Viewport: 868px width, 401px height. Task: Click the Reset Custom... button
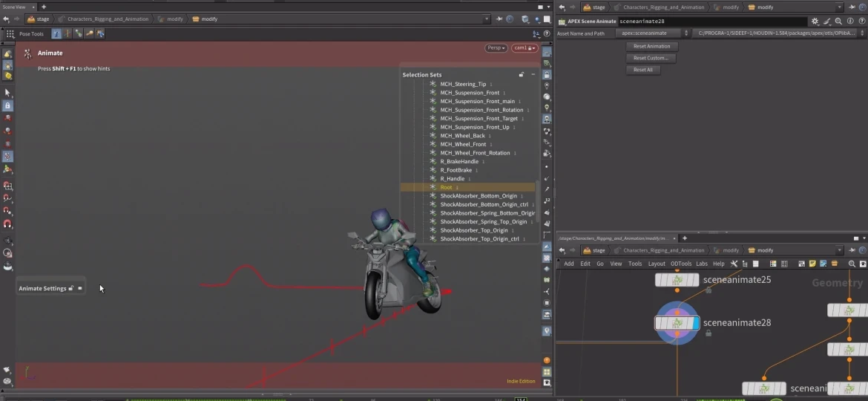[651, 58]
